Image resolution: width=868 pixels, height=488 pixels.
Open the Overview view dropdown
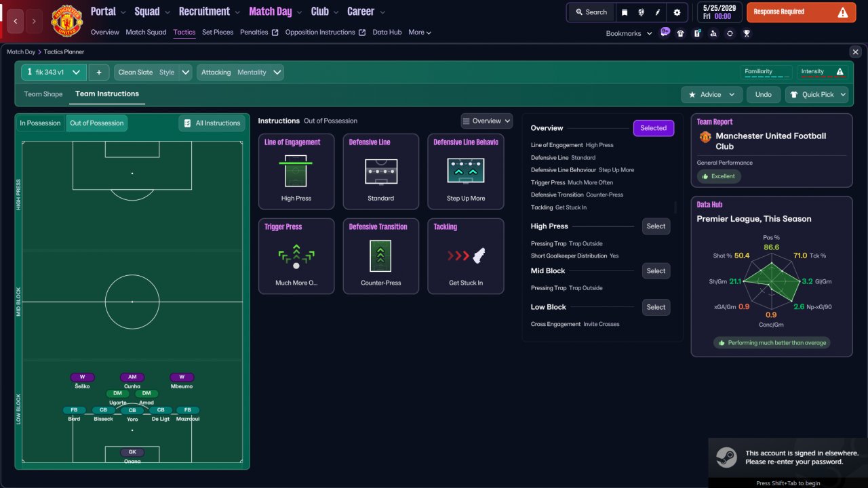click(x=486, y=121)
